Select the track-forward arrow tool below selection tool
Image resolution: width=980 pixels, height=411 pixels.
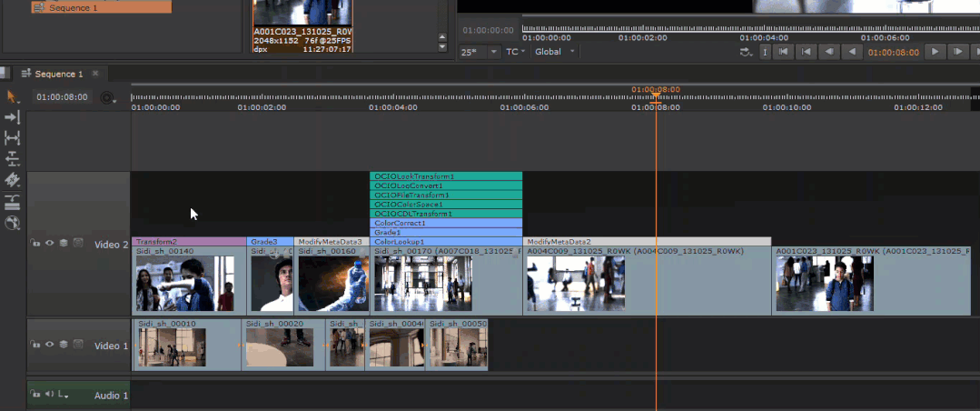pos(13,117)
